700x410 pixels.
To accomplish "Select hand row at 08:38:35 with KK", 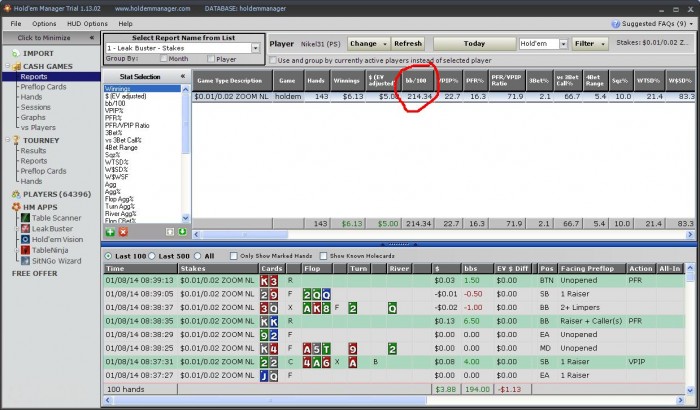I will (x=394, y=321).
